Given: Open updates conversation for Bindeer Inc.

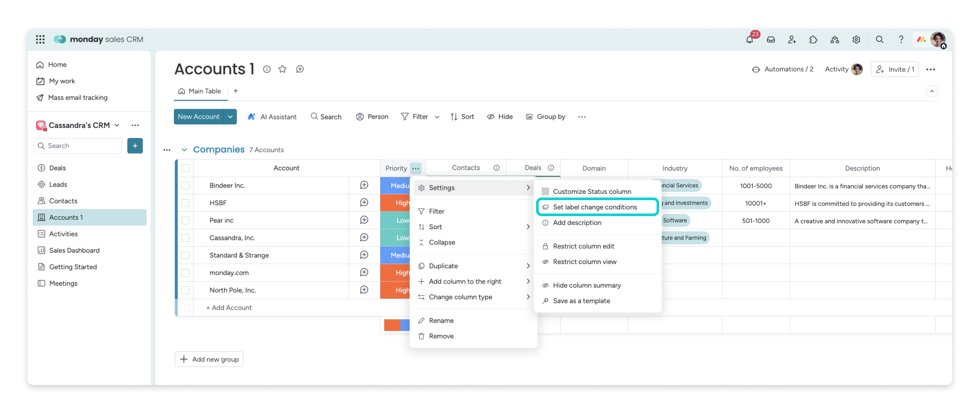Looking at the screenshot, I should point(364,185).
